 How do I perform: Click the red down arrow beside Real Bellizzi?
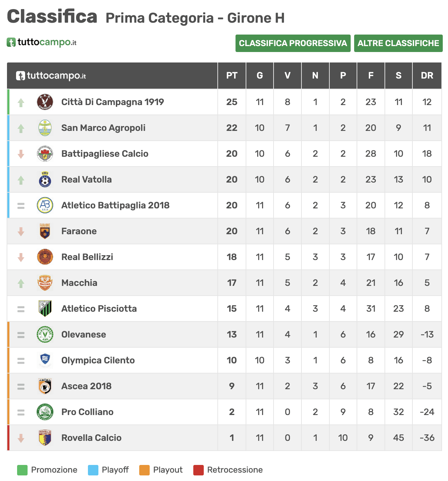(21, 257)
